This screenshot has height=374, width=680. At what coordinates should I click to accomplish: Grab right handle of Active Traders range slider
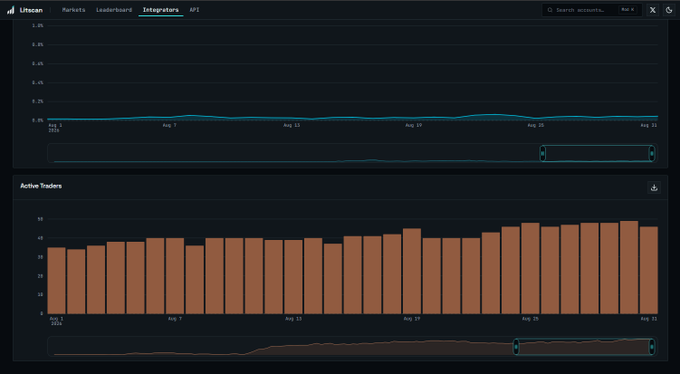(651, 347)
